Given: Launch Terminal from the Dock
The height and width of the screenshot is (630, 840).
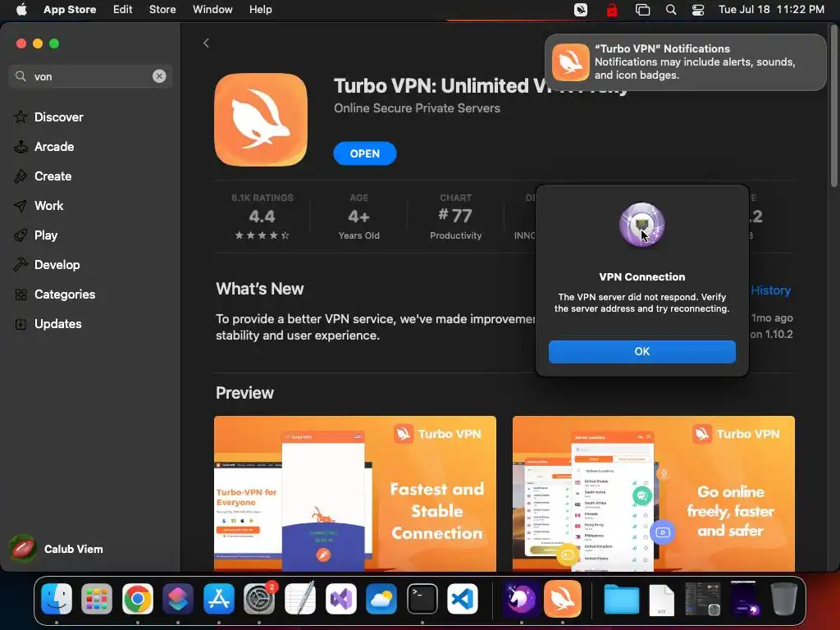Looking at the screenshot, I should point(422,599).
